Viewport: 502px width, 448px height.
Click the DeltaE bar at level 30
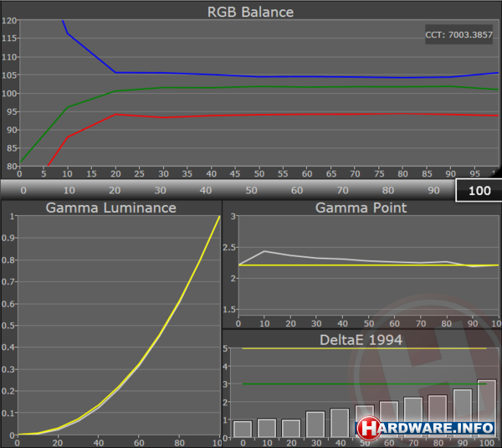point(315,425)
